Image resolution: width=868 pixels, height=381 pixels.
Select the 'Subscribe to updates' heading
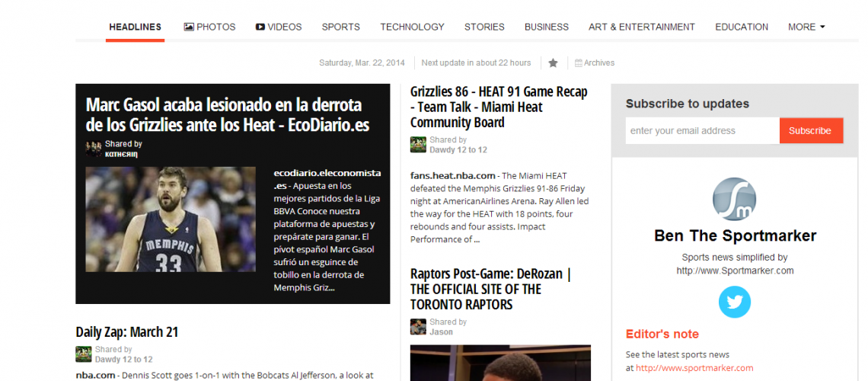pos(688,104)
